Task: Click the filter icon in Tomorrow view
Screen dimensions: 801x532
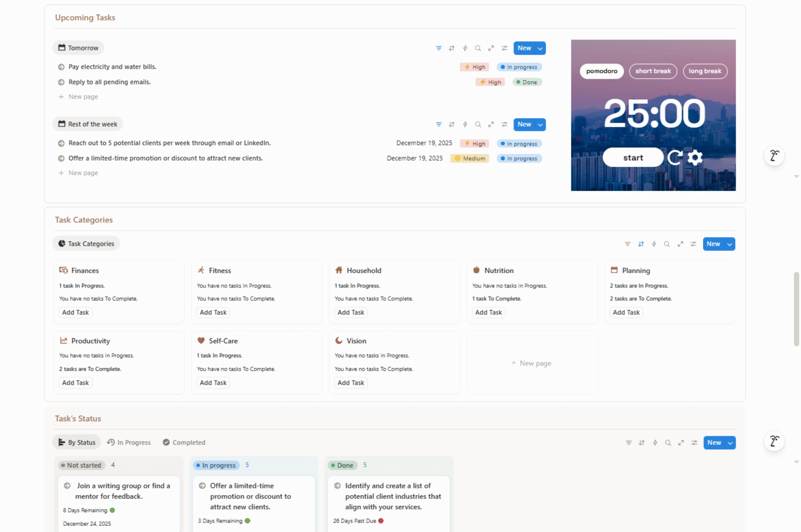Action: (438, 48)
